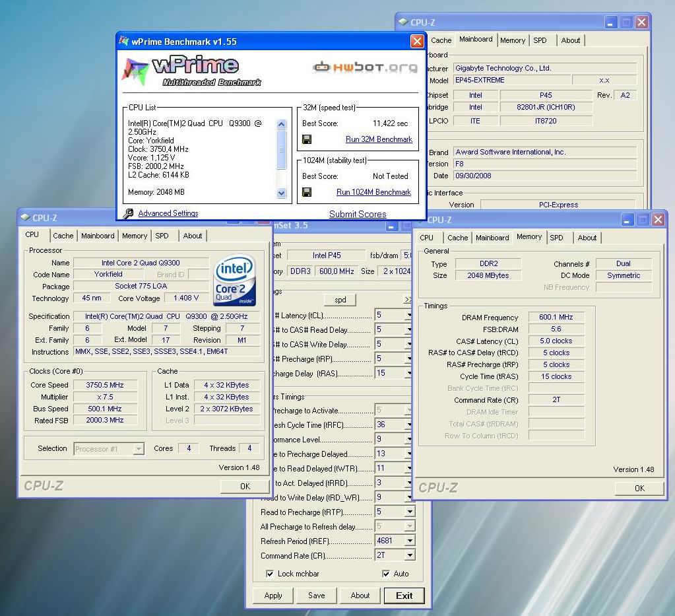
Task: Click About button in MemSet
Action: pos(360,596)
